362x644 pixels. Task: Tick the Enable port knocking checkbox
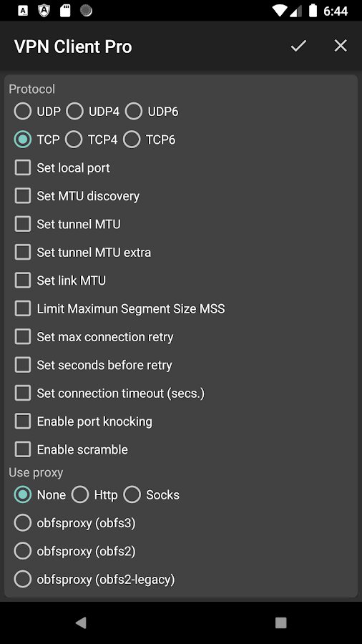click(x=83, y=421)
